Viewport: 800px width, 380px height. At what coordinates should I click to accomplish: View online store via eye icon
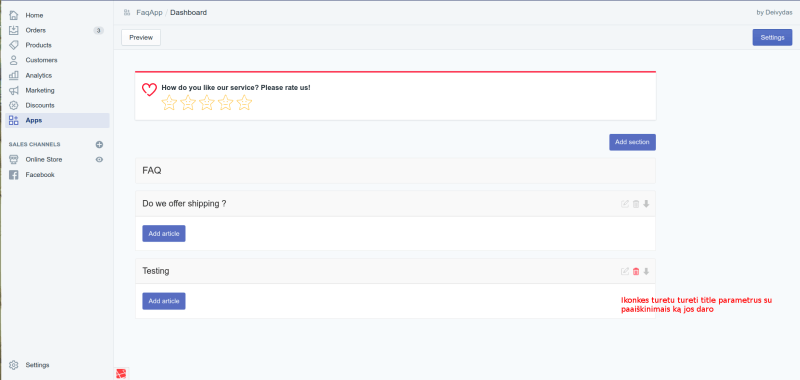[99, 160]
